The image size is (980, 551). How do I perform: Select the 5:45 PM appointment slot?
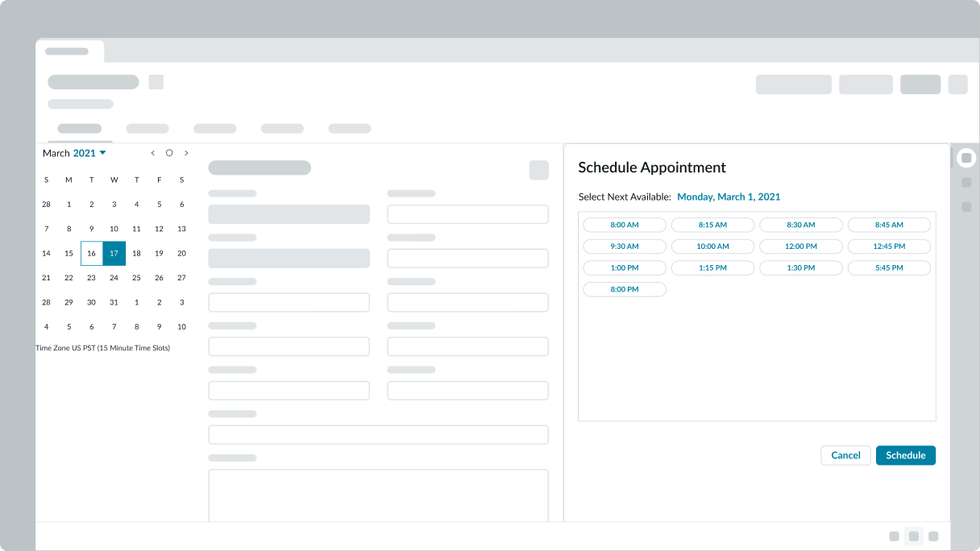[x=889, y=267]
